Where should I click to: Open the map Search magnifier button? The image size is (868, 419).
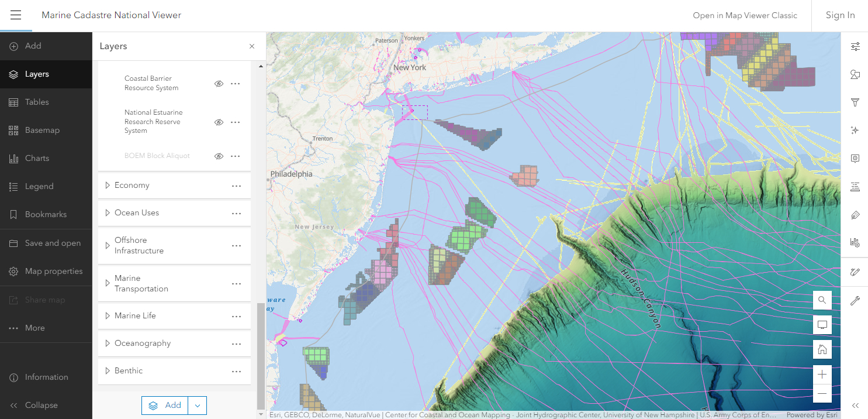coord(822,300)
